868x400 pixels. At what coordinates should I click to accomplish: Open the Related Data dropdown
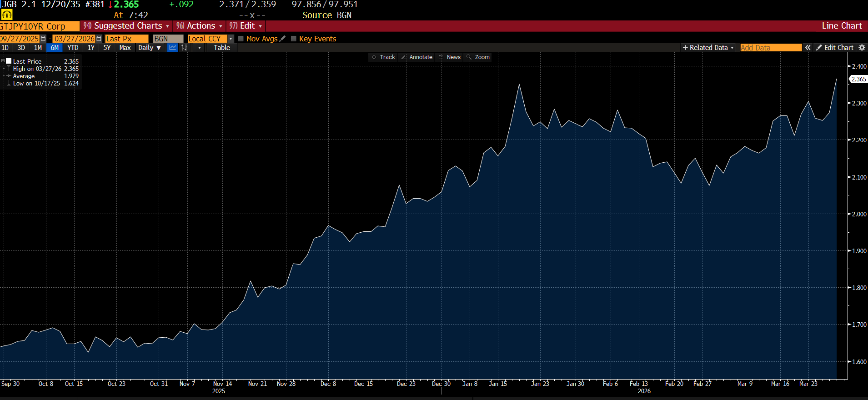708,48
